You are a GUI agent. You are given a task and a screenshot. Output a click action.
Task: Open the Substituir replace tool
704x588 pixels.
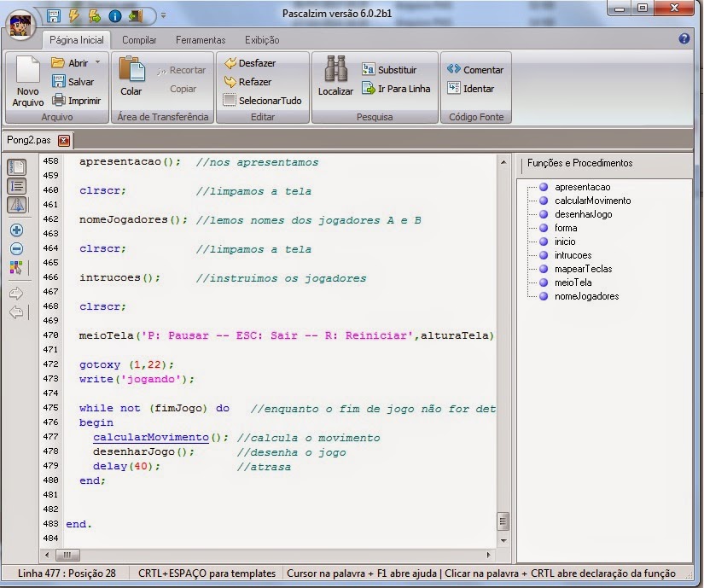tap(389, 70)
